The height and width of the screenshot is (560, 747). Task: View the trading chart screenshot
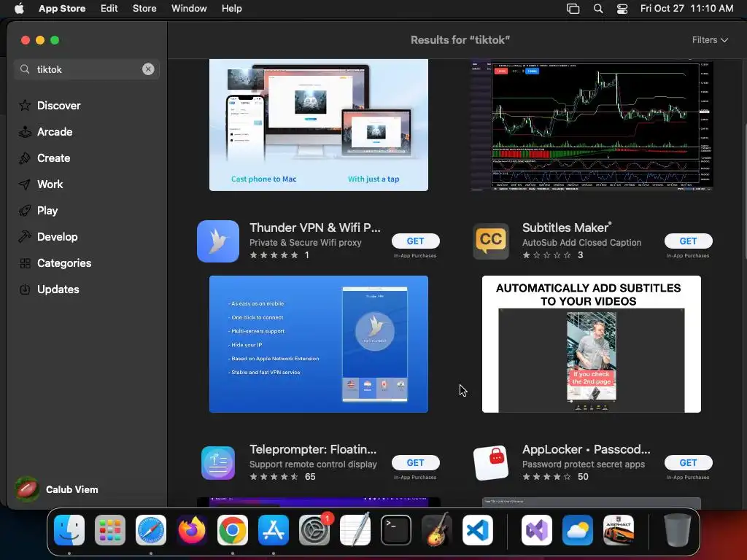coord(591,125)
